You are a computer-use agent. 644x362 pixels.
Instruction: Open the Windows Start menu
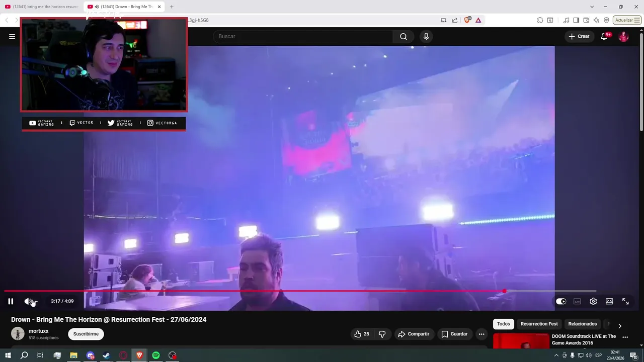click(x=8, y=355)
